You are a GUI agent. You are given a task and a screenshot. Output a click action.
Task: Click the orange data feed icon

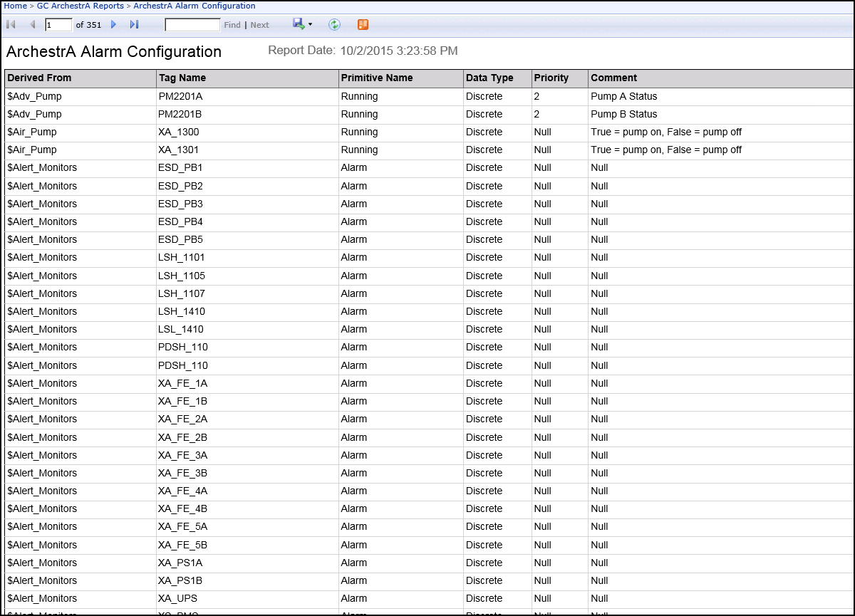pyautogui.click(x=363, y=25)
